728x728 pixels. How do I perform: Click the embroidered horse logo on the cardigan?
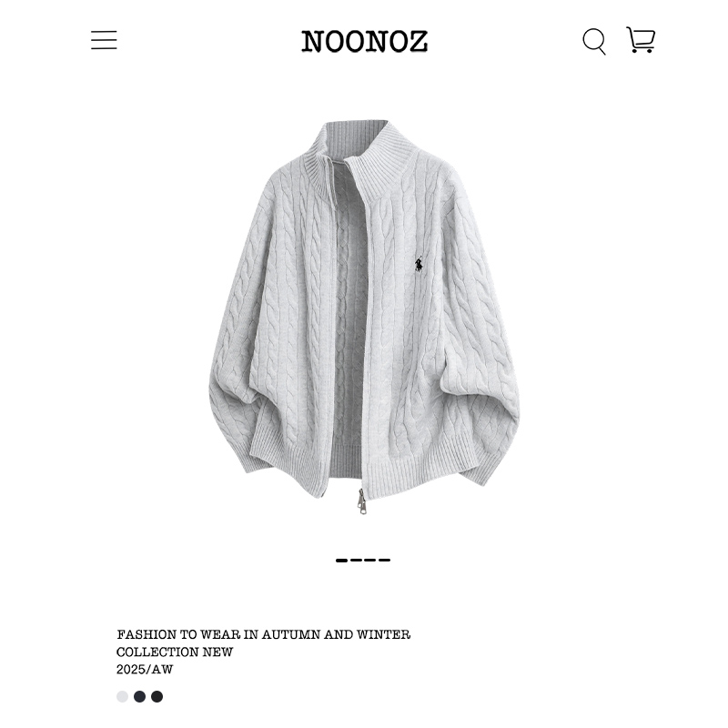coord(419,264)
